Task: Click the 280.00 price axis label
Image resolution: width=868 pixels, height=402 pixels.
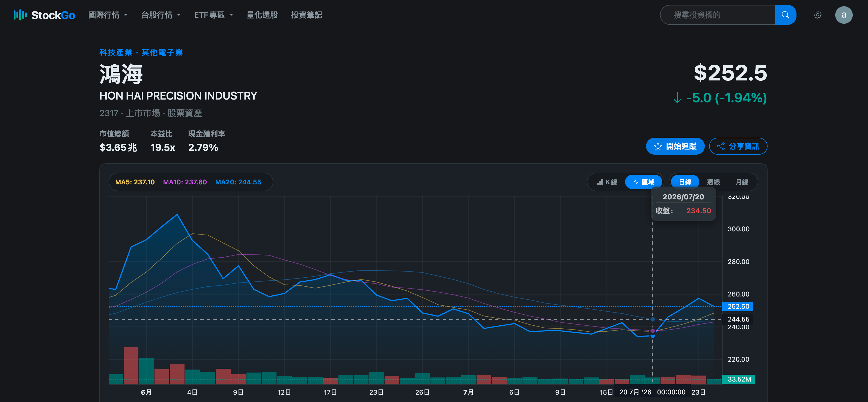Action: pos(738,262)
